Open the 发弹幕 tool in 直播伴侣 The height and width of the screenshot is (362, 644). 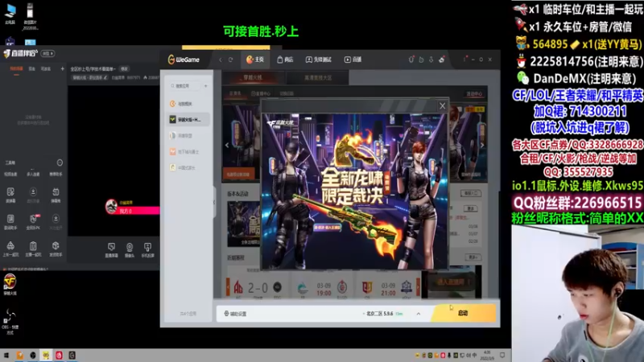10,195
